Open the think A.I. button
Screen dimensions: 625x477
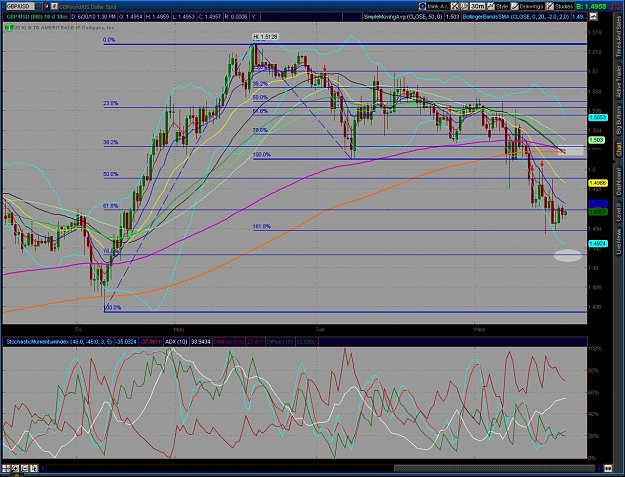pos(435,6)
